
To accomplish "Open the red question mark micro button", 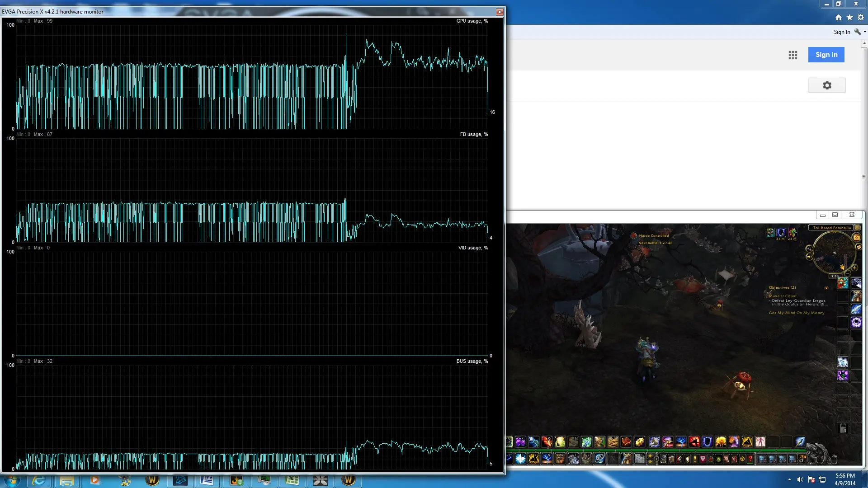I will pos(750,459).
